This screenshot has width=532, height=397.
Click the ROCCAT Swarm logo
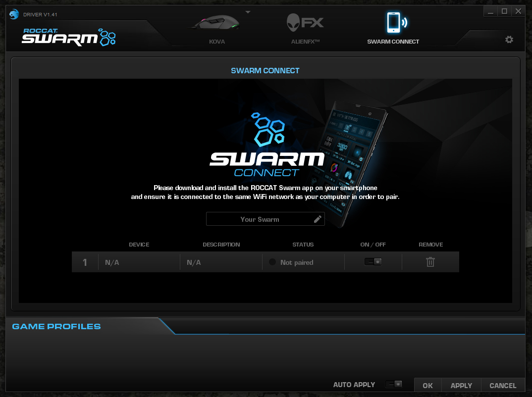(x=69, y=37)
